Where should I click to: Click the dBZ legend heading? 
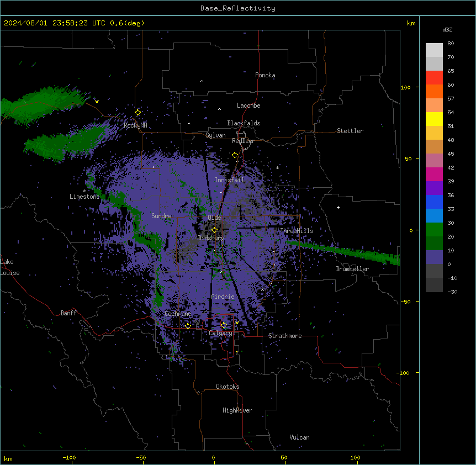pos(447,30)
